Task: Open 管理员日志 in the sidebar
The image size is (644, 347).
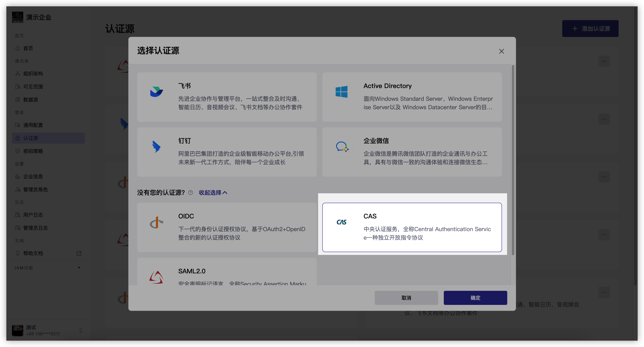Action: (x=48, y=228)
